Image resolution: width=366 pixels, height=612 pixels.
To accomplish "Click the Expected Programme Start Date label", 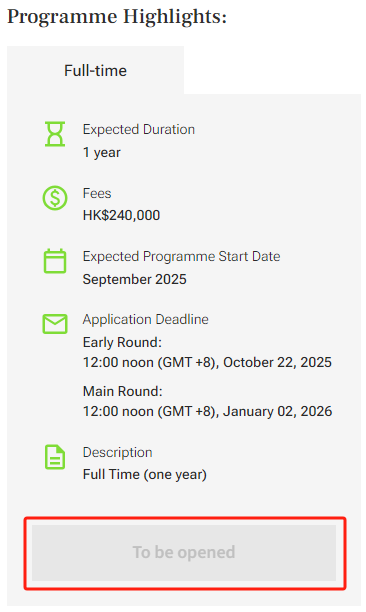I will tap(181, 256).
